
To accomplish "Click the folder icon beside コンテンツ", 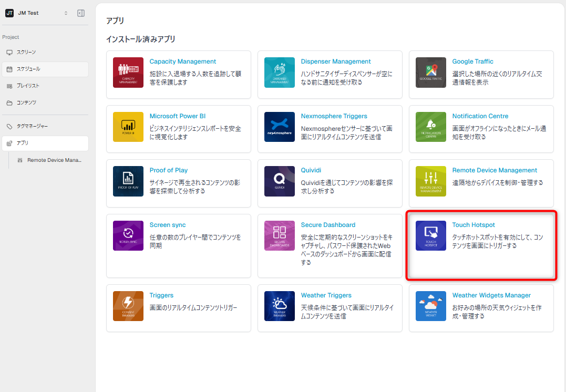I will tap(9, 103).
